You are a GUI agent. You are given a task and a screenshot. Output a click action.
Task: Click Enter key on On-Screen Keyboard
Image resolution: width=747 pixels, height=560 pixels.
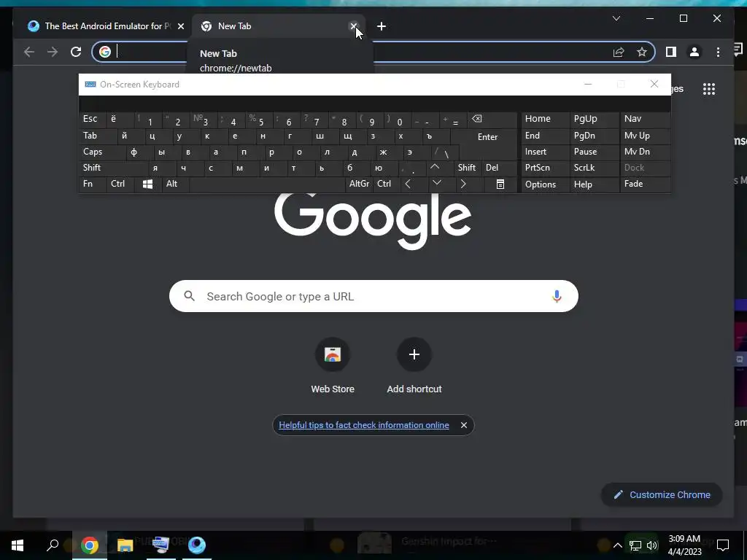click(x=487, y=137)
